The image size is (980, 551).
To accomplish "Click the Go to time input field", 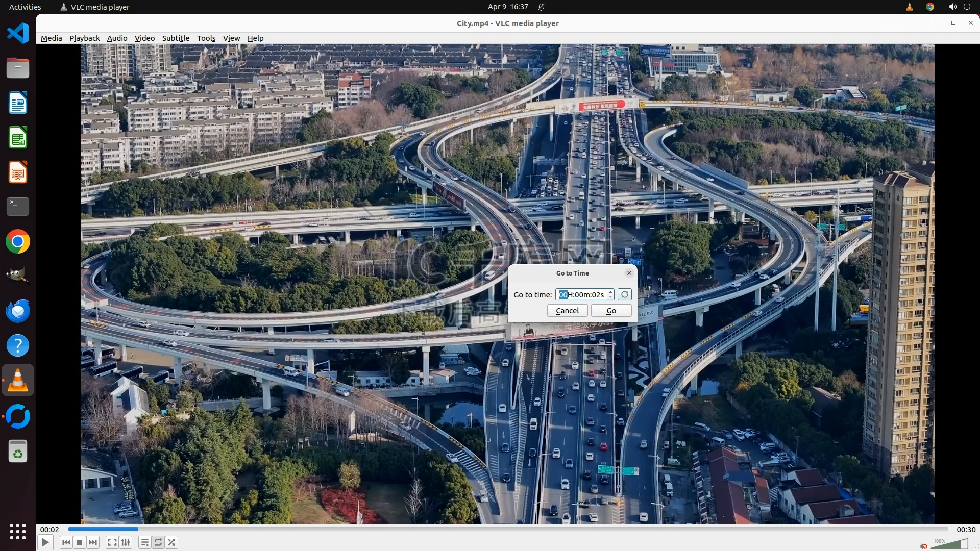I will pos(581,294).
